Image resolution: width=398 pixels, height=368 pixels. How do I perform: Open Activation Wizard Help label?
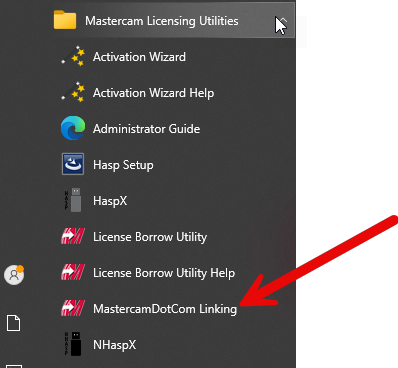(153, 93)
